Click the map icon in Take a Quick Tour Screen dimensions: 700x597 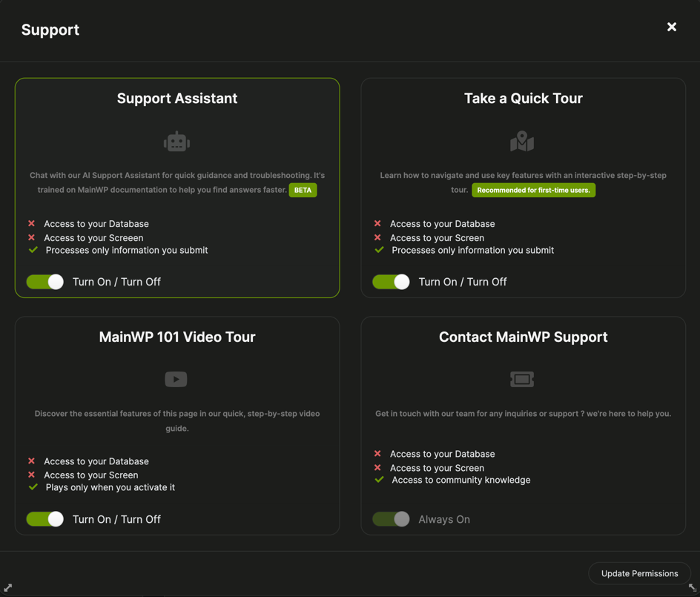(523, 140)
